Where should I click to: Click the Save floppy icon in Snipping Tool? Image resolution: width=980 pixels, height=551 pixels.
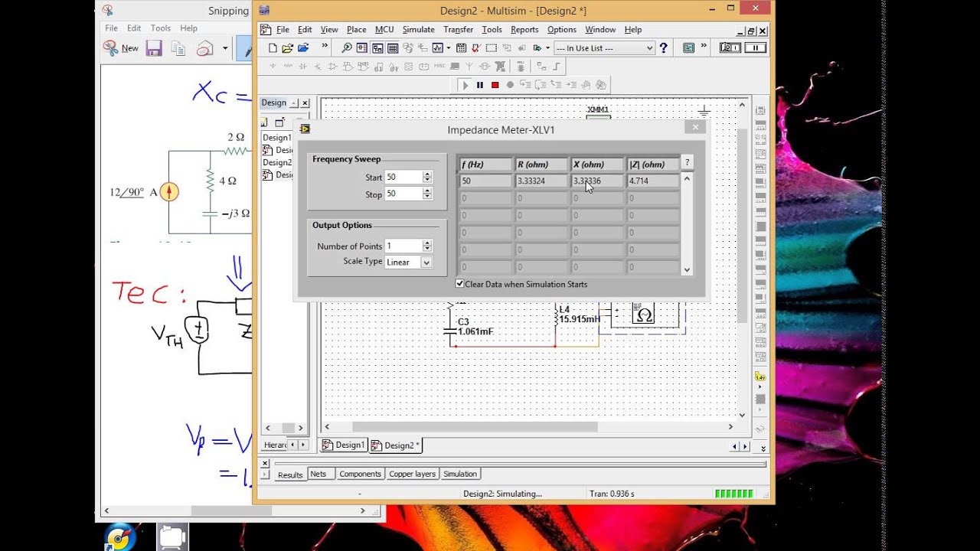pyautogui.click(x=154, y=48)
